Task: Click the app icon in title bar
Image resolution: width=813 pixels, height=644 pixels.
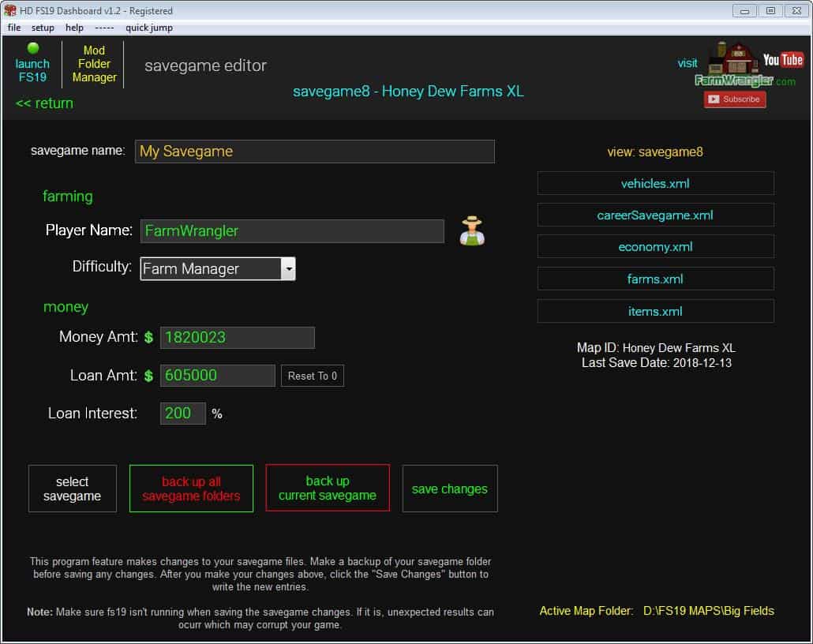Action: click(10, 11)
